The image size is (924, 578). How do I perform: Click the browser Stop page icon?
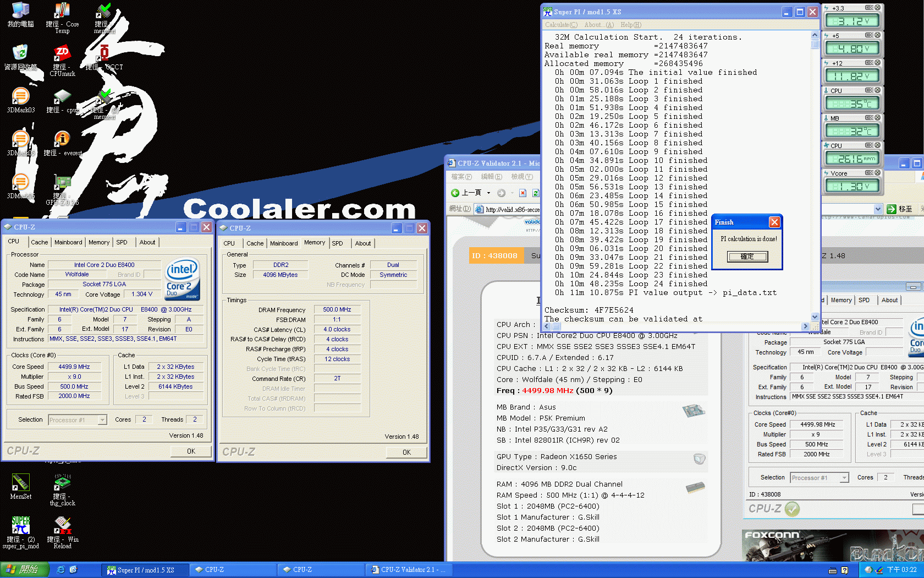coord(523,193)
